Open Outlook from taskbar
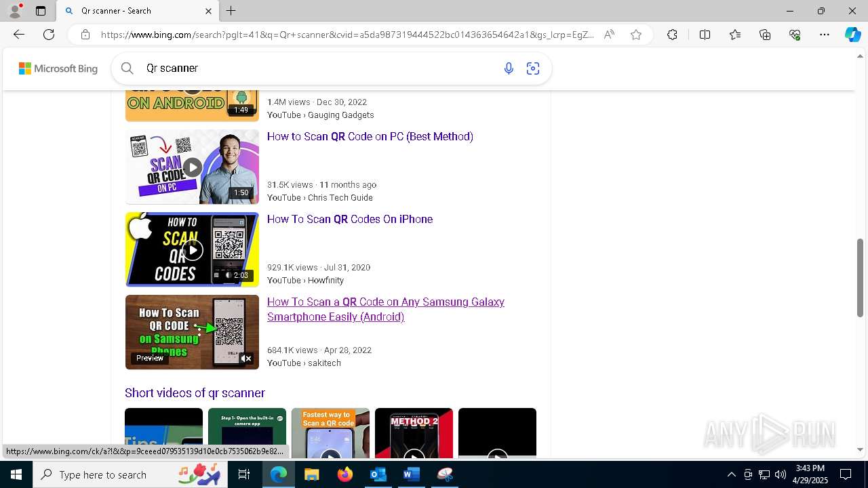This screenshot has width=868, height=488. [x=378, y=474]
